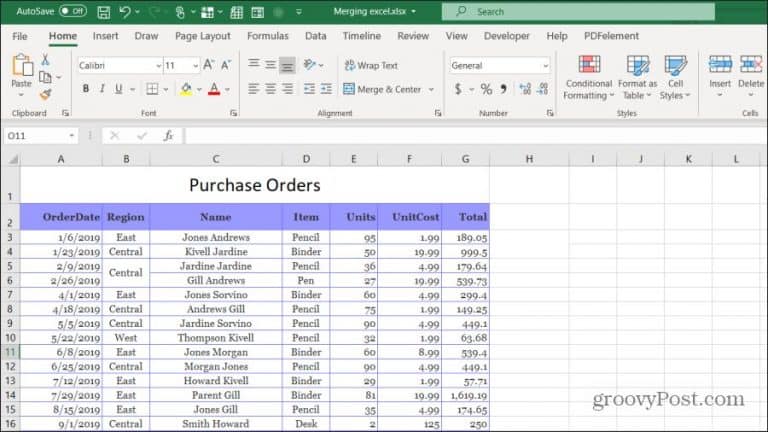Switch to the Insert tab
The height and width of the screenshot is (432, 768).
(x=105, y=36)
